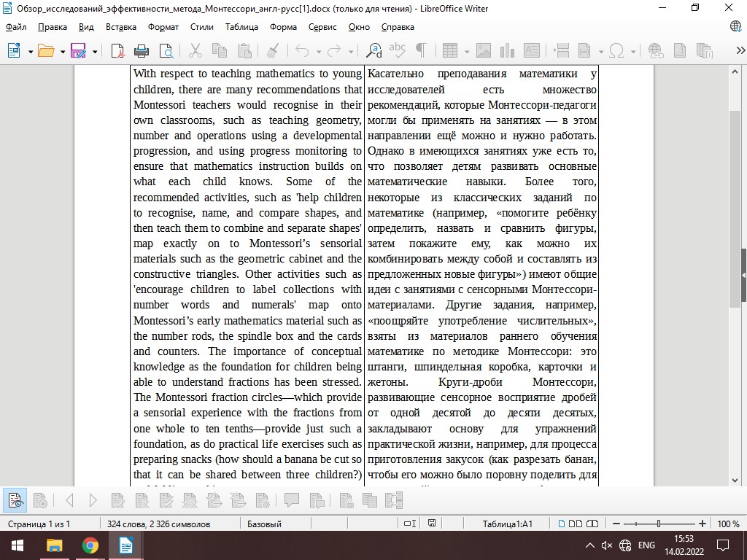Open the Вид menu
Screen dimensions: 747x560
point(86,27)
